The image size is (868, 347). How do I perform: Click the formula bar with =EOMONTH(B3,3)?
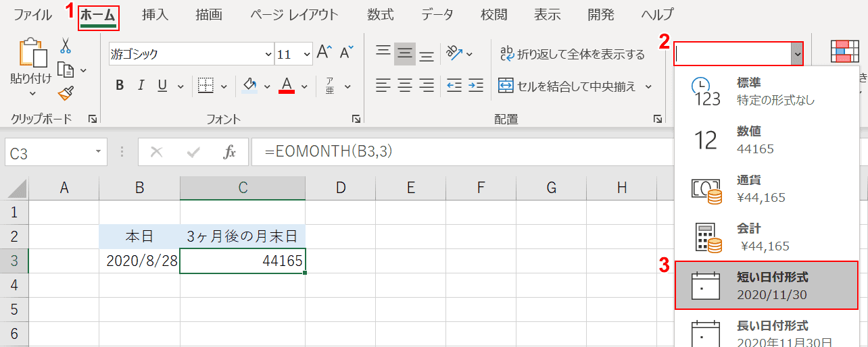pyautogui.click(x=462, y=153)
